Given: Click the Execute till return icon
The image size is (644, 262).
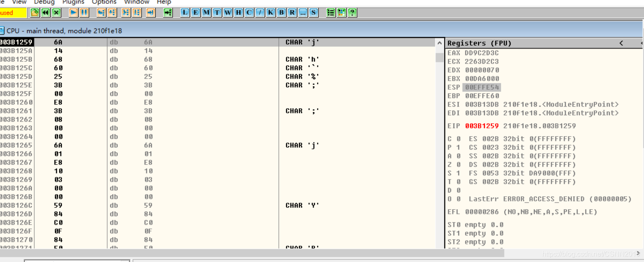Looking at the screenshot, I should point(151,12).
